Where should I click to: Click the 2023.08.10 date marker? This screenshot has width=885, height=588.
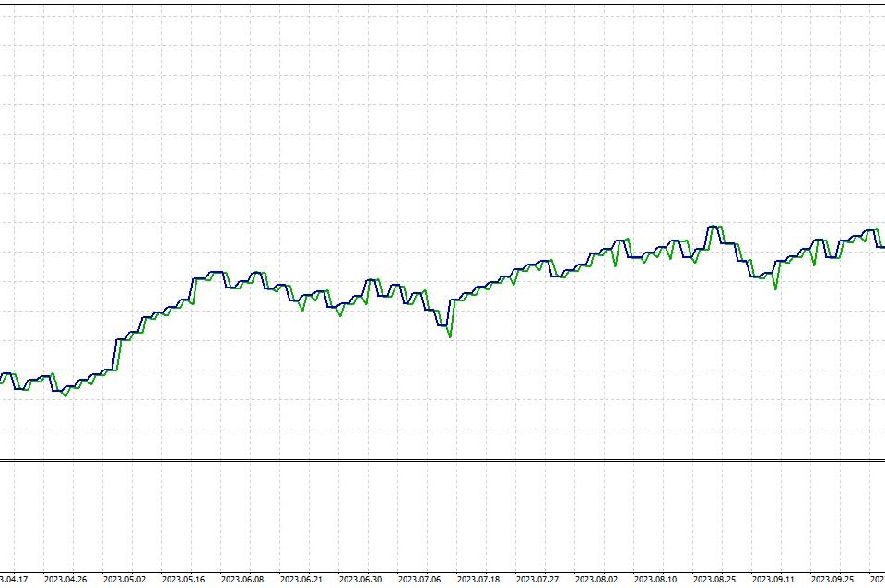pos(655,580)
